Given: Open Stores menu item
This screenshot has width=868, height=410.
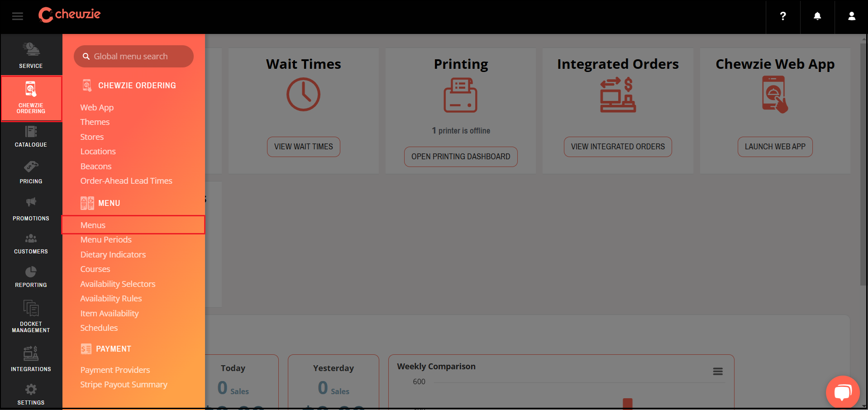Looking at the screenshot, I should coord(92,137).
